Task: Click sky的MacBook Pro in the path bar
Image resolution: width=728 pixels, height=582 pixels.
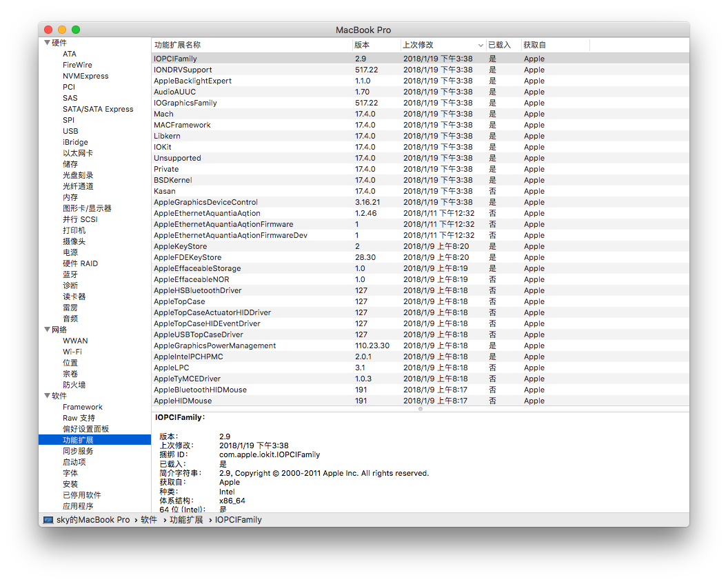Action: tap(93, 520)
